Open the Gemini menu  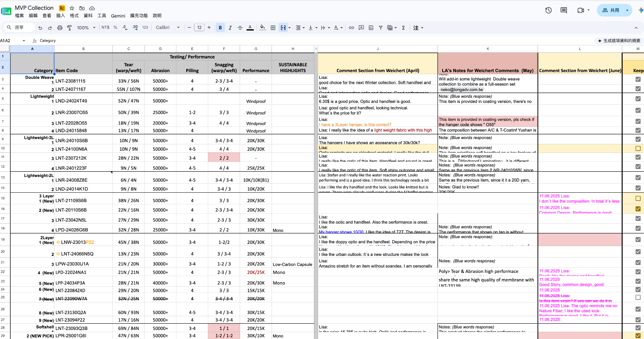click(x=118, y=16)
